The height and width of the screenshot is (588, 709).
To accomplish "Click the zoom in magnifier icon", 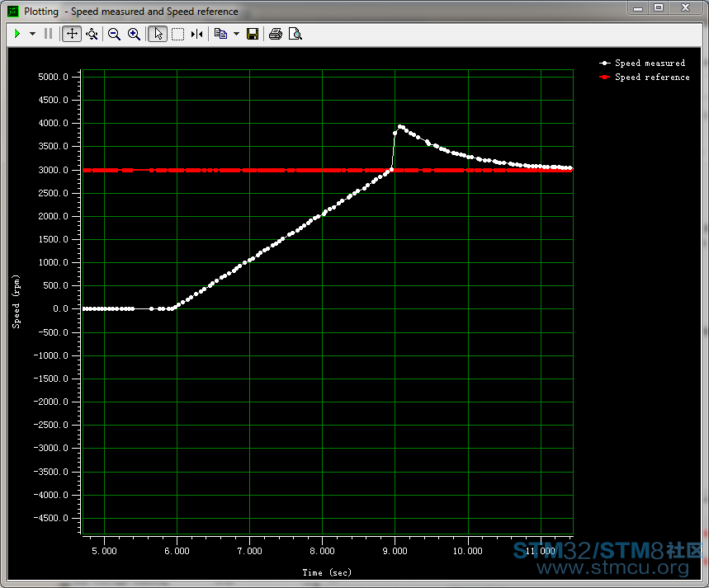I will point(134,34).
